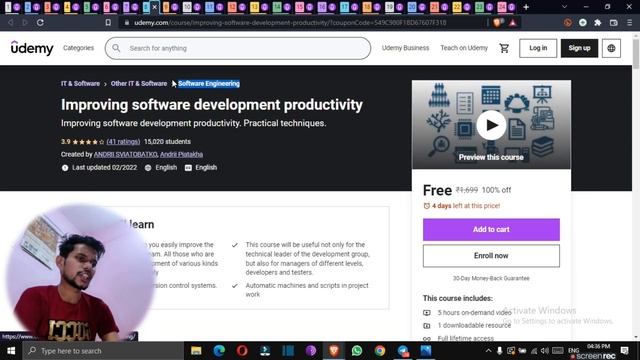Go back in the browser
This screenshot has width=640, height=360.
(x=11, y=22)
